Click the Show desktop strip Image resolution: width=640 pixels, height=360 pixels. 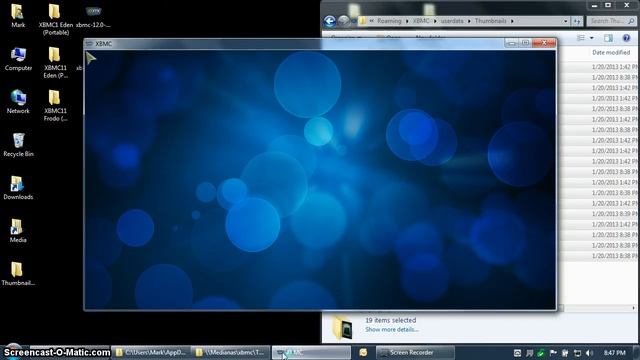(x=637, y=353)
